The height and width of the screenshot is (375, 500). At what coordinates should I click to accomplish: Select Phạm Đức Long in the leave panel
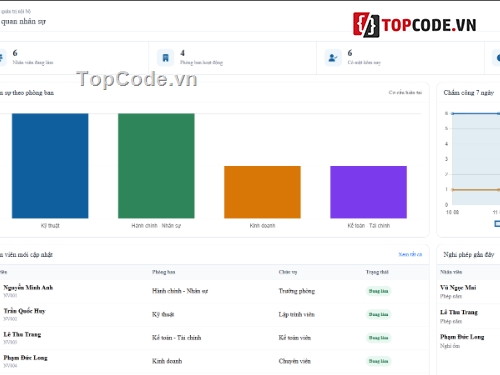[x=462, y=337]
